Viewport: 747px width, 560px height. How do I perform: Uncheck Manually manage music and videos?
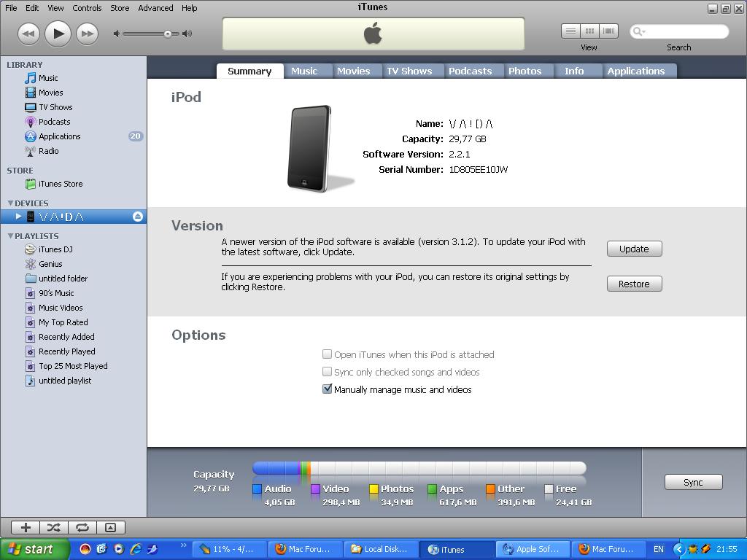327,389
